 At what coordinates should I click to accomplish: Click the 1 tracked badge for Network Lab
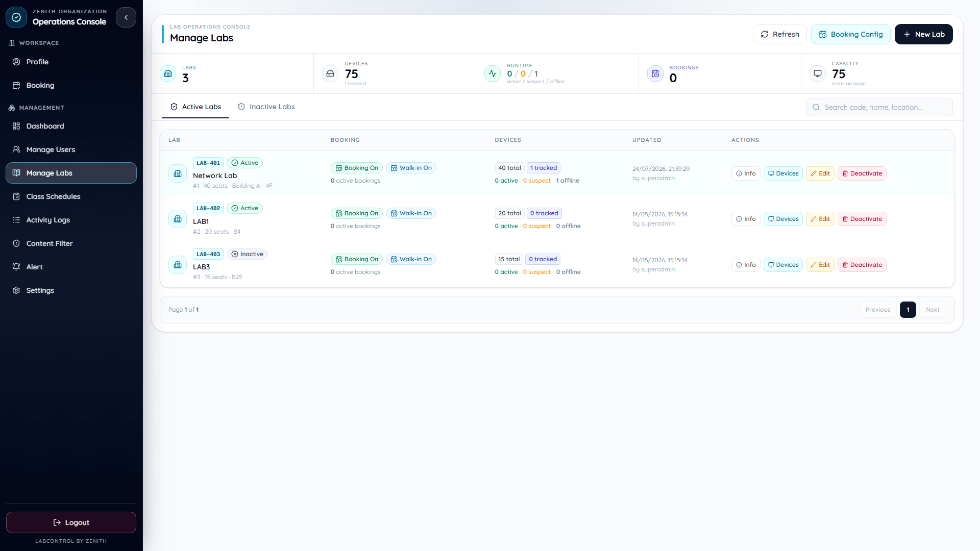[544, 168]
